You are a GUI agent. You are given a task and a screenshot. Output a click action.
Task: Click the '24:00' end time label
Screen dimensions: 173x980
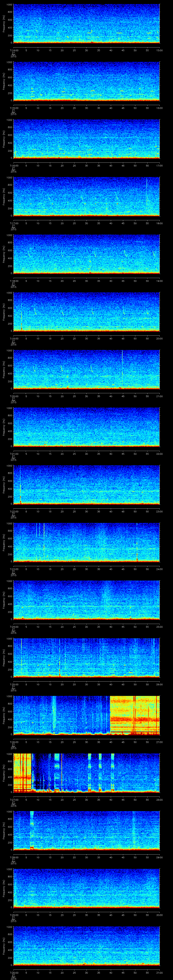tap(160, 569)
